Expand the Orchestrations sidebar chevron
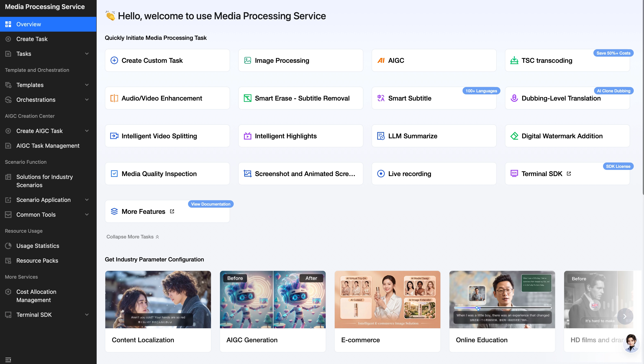This screenshot has height=364, width=644. [x=87, y=100]
